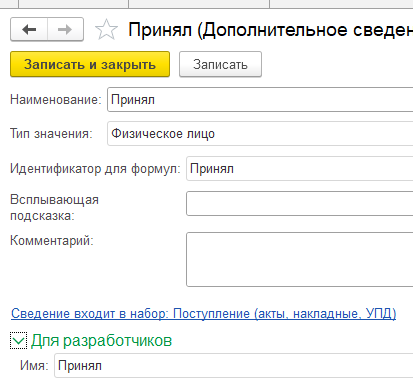413x381 pixels.
Task: Click the Комментарий label
Action: (52, 240)
